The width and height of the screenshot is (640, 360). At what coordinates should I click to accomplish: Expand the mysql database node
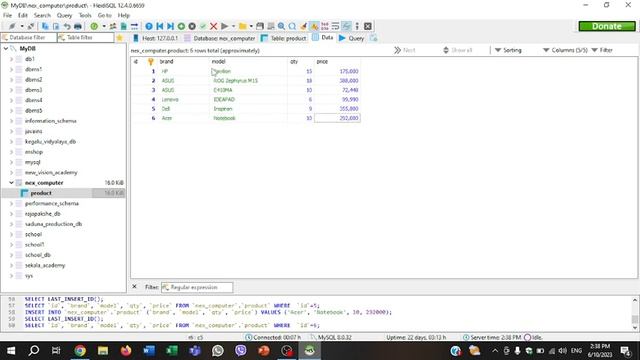[x=11, y=162]
